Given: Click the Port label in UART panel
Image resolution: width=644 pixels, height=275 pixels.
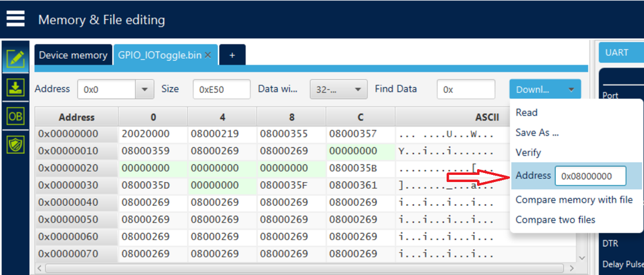Looking at the screenshot, I should pos(610,96).
